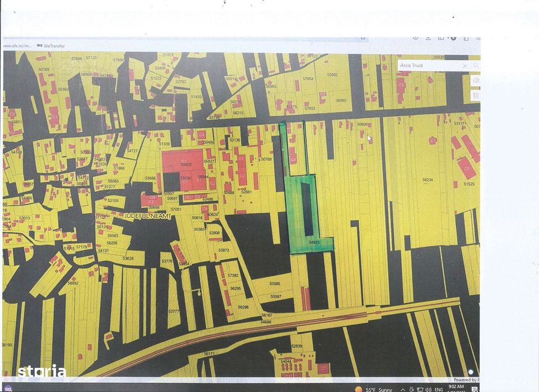The image size is (539, 392).
Task: Select parcel labeled 53777
Action: pos(174,311)
